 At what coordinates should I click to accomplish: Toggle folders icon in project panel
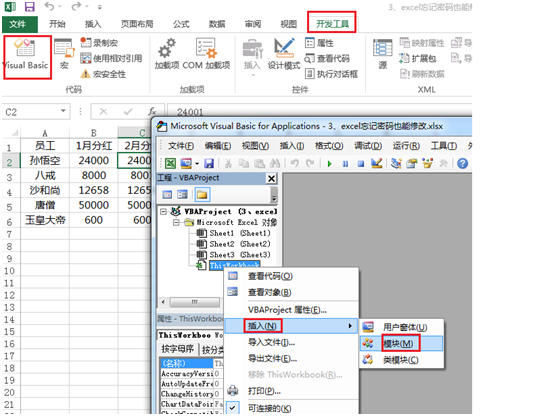pos(202,195)
